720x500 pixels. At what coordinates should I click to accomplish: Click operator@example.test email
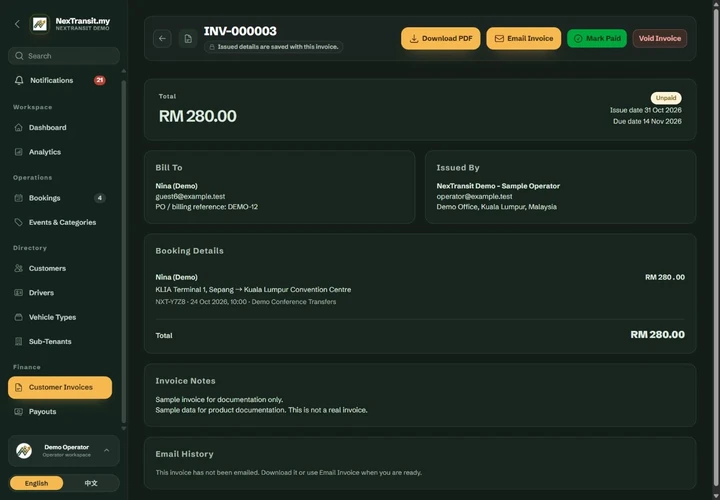(474, 197)
